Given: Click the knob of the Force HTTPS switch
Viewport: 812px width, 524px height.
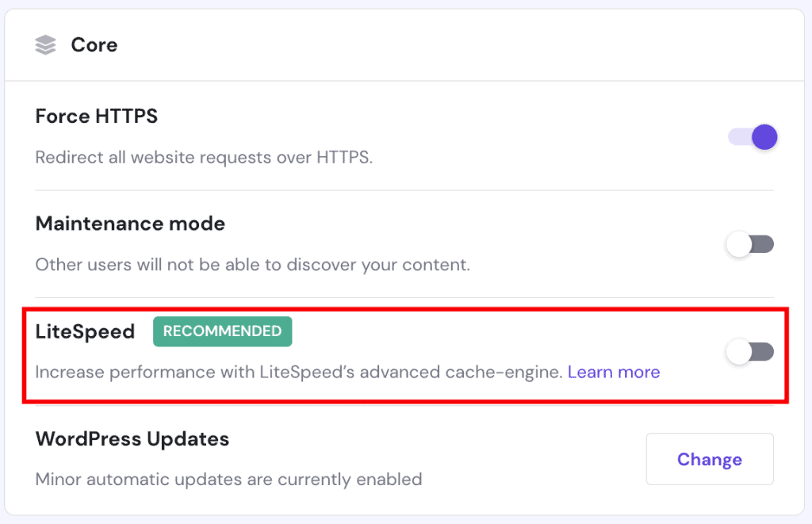Looking at the screenshot, I should click(764, 136).
